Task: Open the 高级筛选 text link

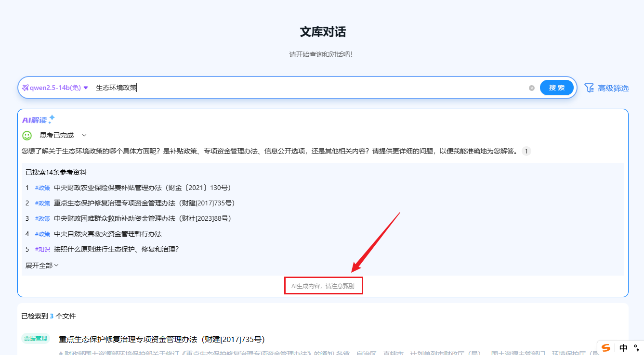Action: click(613, 88)
